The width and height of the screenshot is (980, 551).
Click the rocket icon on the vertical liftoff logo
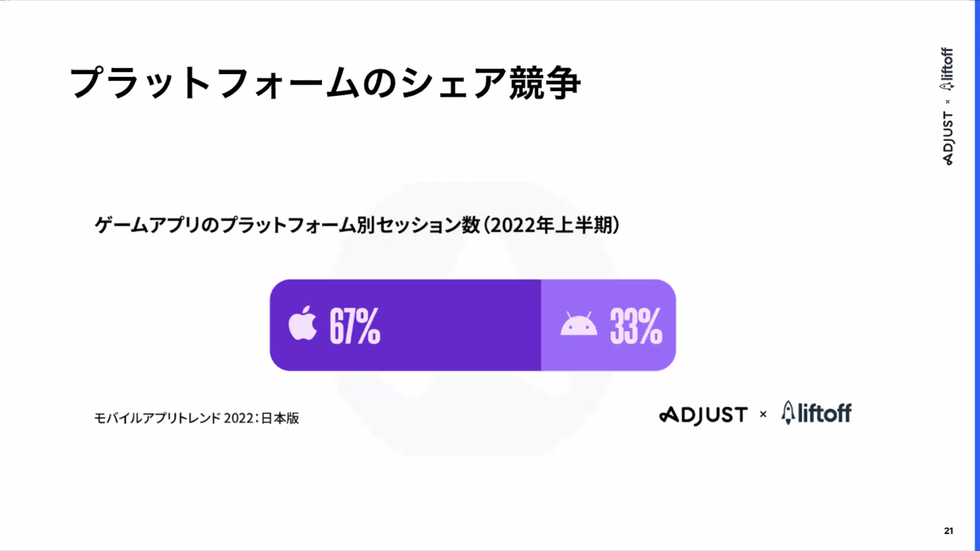947,86
